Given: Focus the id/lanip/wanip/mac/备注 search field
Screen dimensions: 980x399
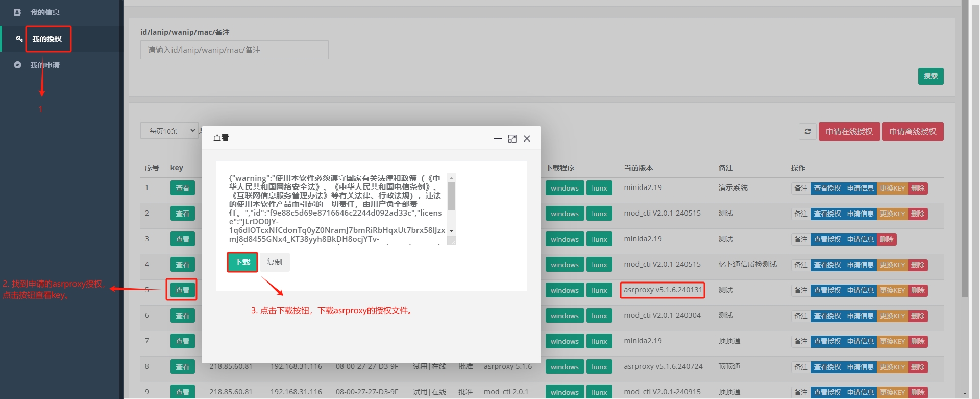Looking at the screenshot, I should pos(234,50).
